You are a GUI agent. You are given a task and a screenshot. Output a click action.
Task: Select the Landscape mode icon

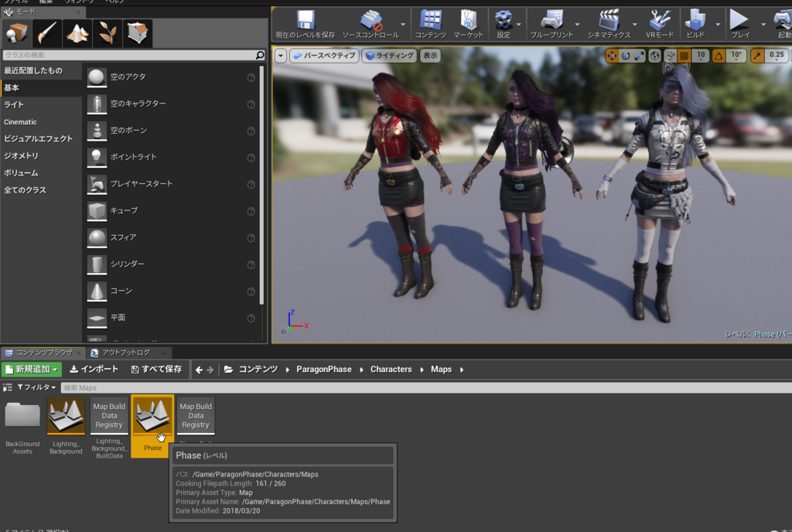coord(77,33)
